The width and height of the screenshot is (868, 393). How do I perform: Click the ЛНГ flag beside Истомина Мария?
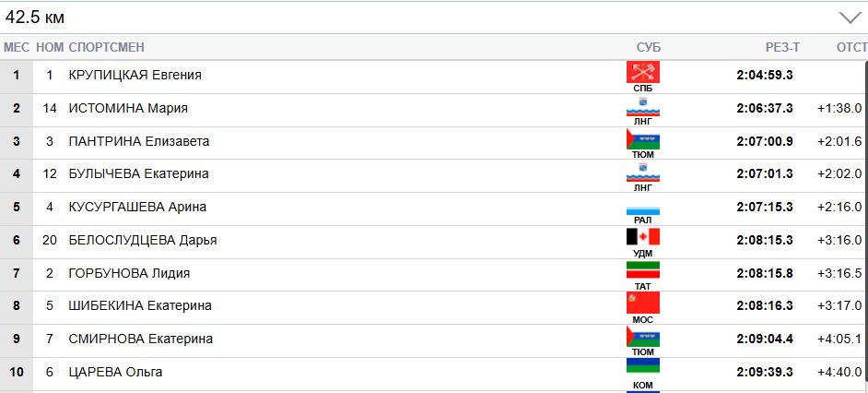(x=642, y=106)
